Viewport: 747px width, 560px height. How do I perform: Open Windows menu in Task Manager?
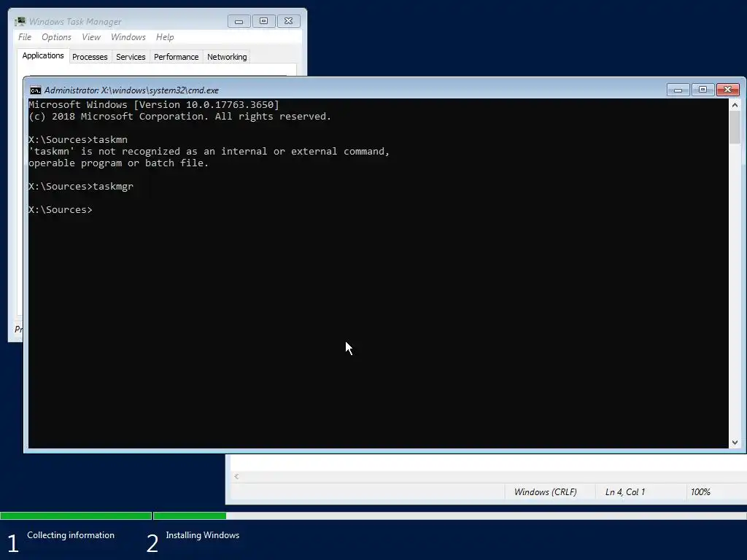pyautogui.click(x=128, y=37)
